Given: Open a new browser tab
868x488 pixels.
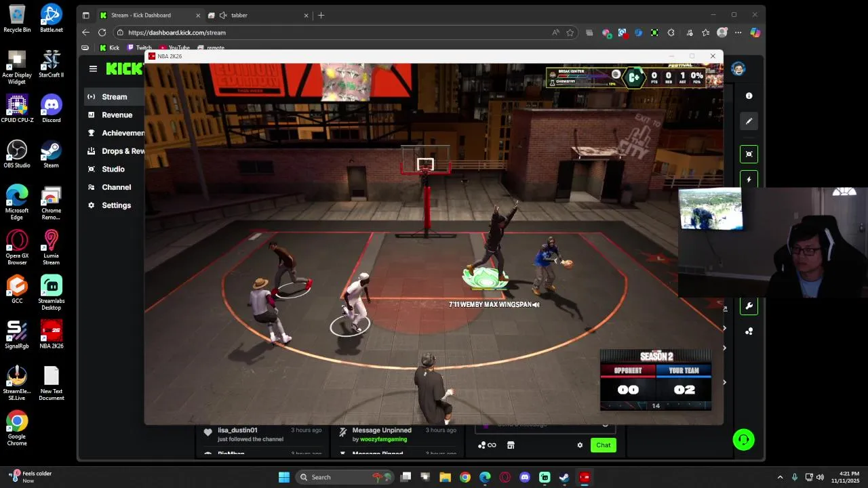Looking at the screenshot, I should (321, 15).
